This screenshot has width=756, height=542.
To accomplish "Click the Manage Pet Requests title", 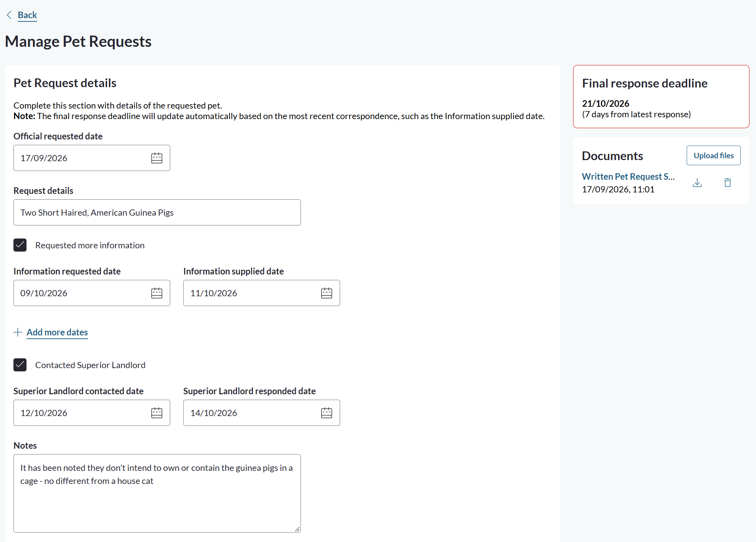I will [x=78, y=41].
